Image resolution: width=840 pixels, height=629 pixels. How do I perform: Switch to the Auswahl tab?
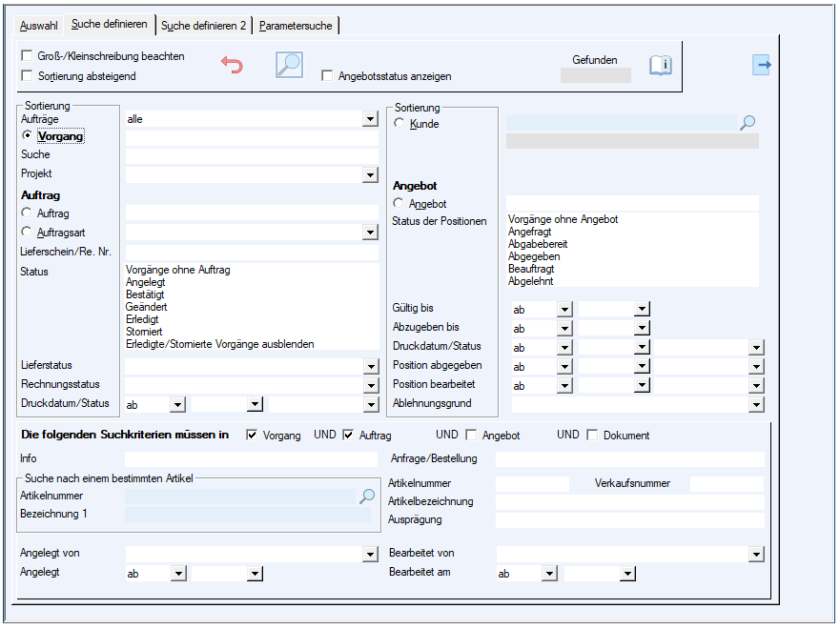[x=39, y=26]
